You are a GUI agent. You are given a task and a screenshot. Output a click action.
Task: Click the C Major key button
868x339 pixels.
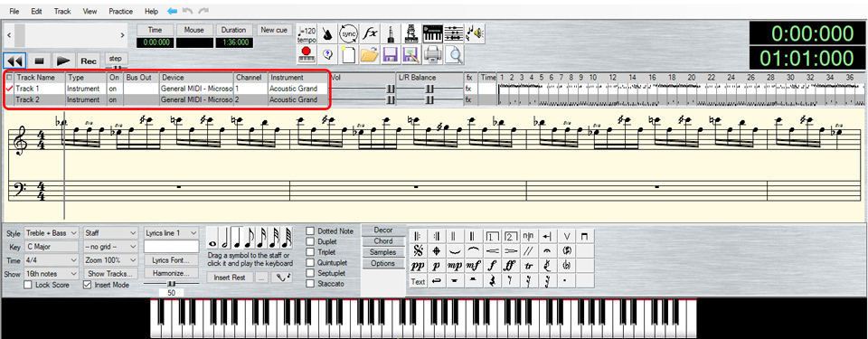click(x=52, y=247)
